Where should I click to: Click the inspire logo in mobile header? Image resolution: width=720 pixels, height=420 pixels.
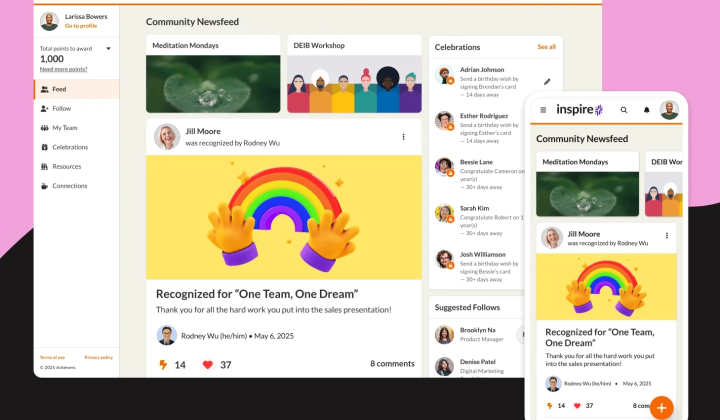[579, 110]
